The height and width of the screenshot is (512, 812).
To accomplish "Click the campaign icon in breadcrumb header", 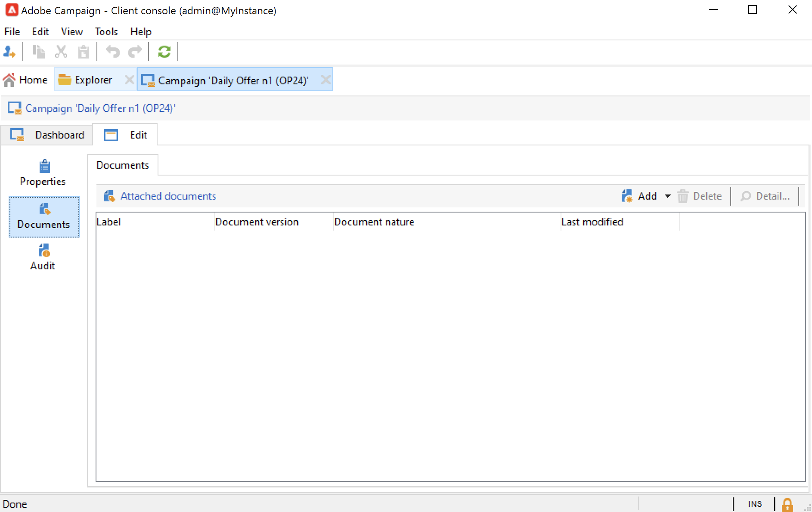I will tap(15, 108).
